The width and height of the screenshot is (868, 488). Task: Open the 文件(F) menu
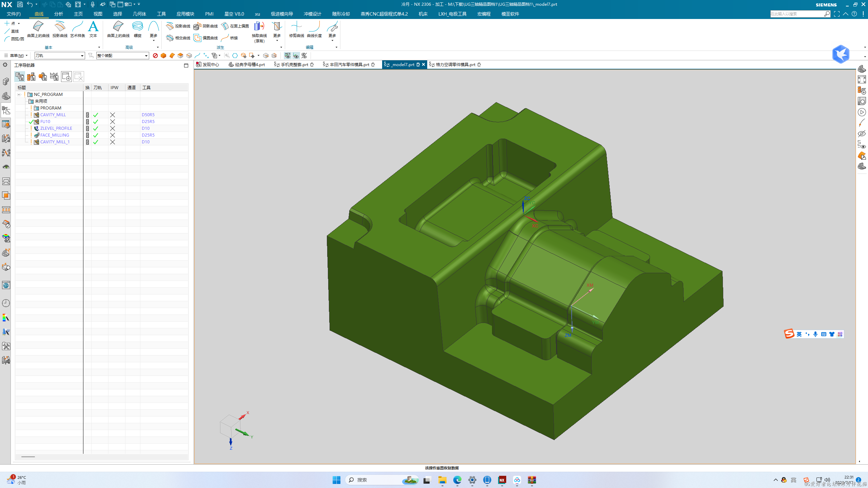pyautogui.click(x=14, y=14)
